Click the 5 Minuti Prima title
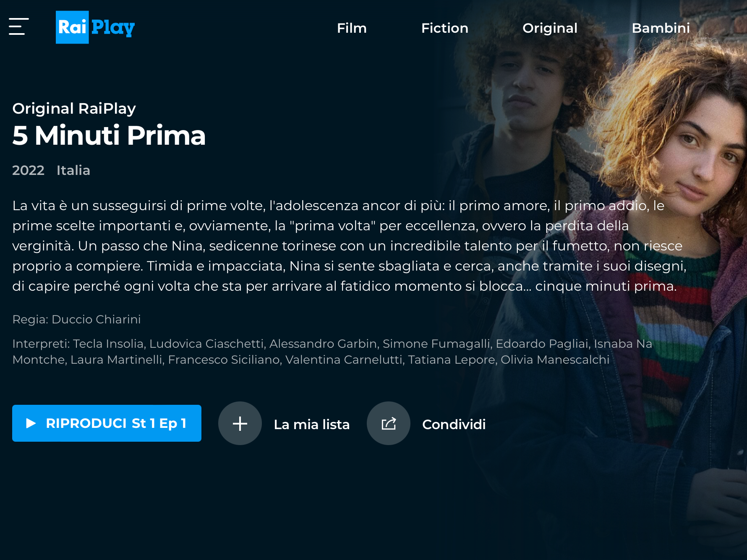The height and width of the screenshot is (560, 747). (109, 135)
